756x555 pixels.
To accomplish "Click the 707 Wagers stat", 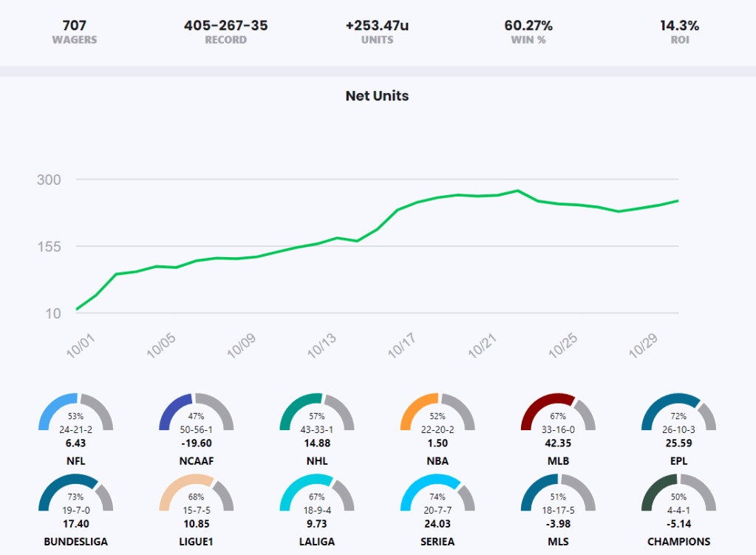I will coord(75,26).
